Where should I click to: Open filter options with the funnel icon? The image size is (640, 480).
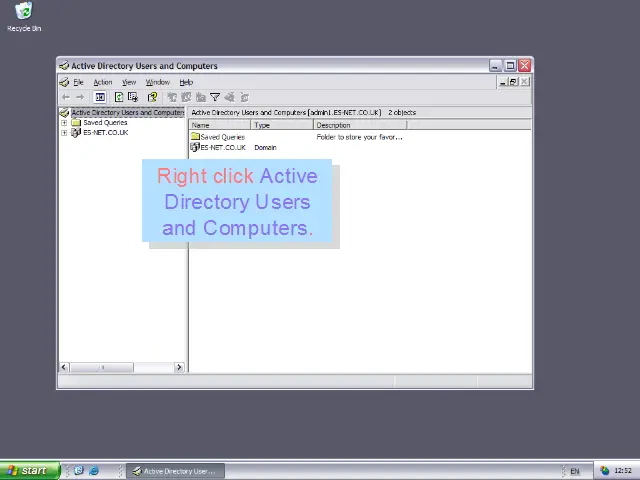coord(215,97)
